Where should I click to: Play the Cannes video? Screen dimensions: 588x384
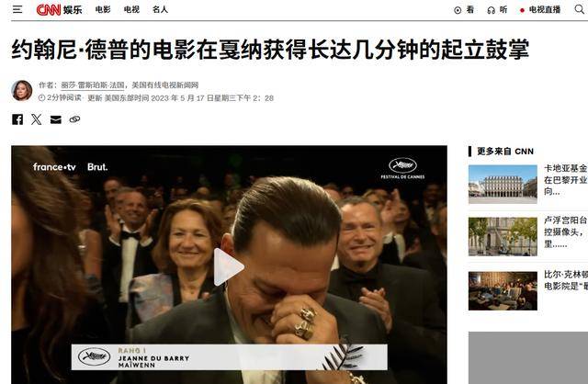point(229,267)
